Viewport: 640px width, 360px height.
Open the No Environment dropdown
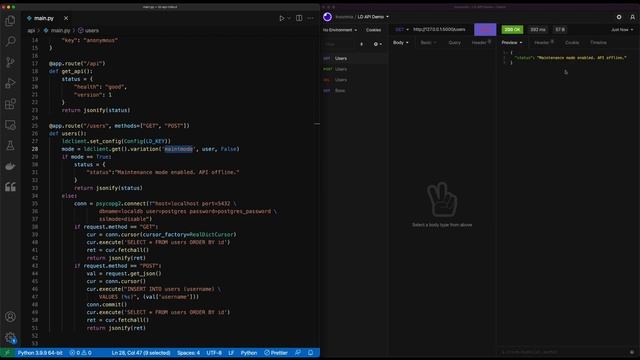coord(340,30)
